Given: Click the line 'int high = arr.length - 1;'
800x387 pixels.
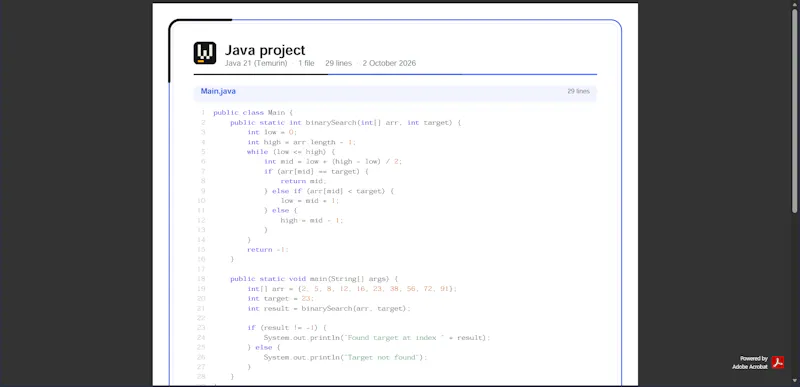Looking at the screenshot, I should [x=302, y=142].
